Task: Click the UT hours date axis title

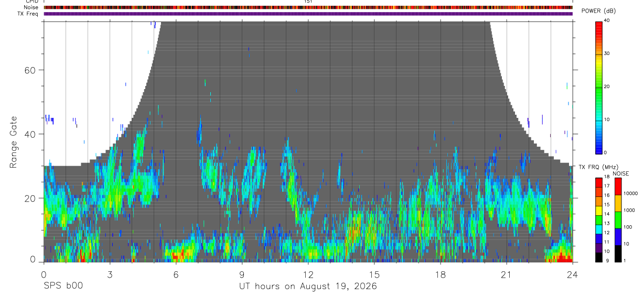Action: pyautogui.click(x=308, y=287)
